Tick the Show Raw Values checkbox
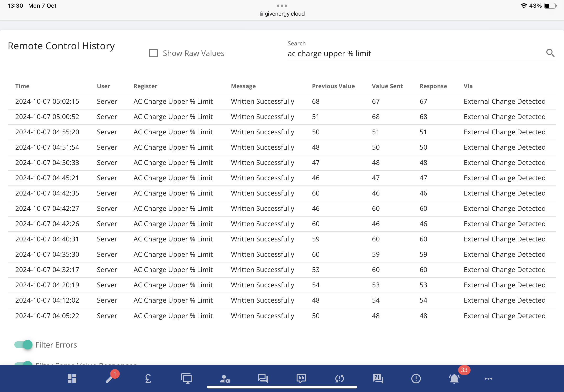This screenshot has width=564, height=392. pyautogui.click(x=153, y=53)
